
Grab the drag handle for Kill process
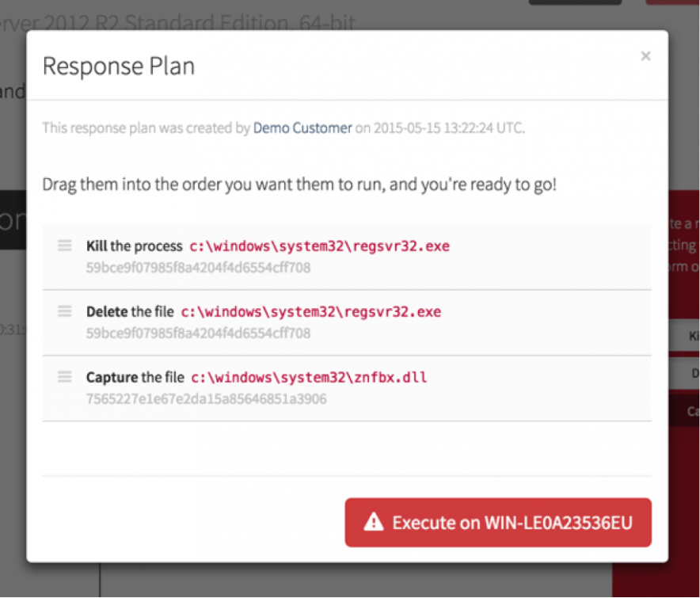point(65,246)
